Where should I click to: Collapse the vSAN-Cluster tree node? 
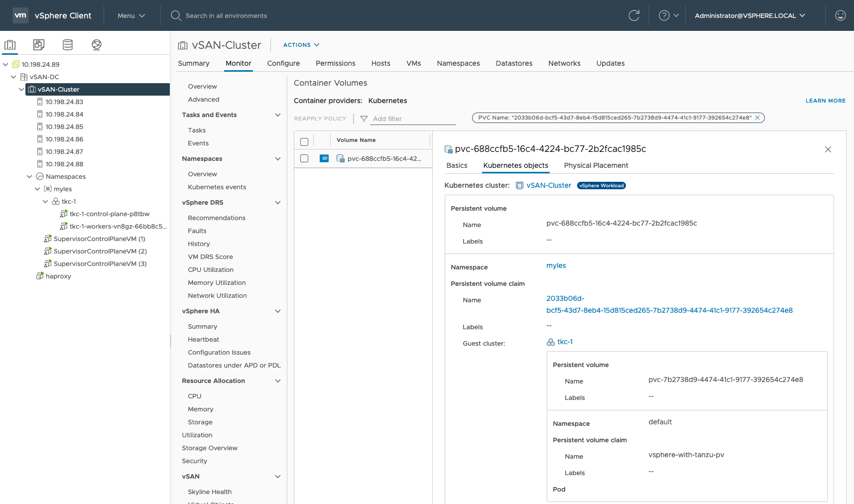(x=21, y=89)
